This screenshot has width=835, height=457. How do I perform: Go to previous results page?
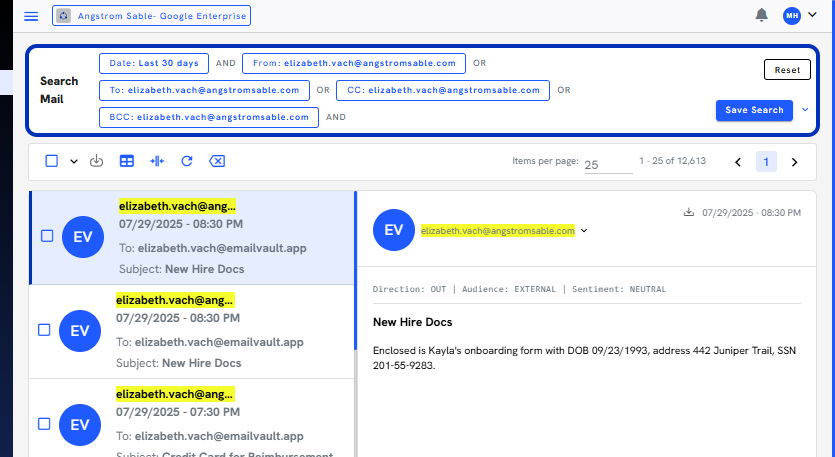[x=738, y=162]
